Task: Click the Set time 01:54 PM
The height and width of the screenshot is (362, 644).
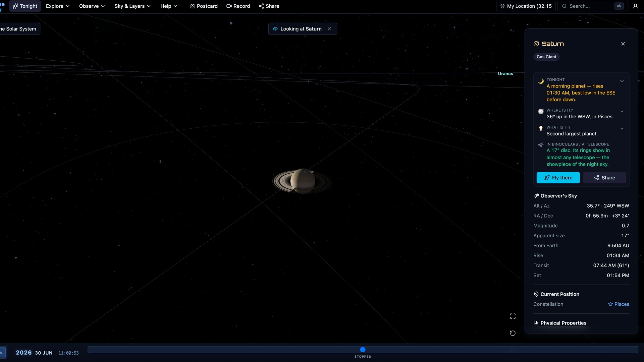Action: click(618, 275)
